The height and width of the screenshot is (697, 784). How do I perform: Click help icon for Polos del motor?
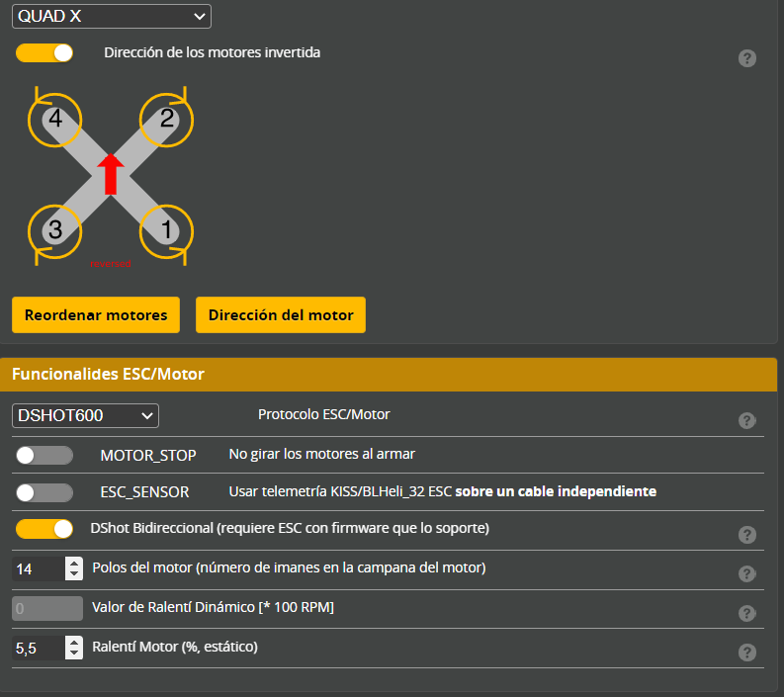point(747,574)
